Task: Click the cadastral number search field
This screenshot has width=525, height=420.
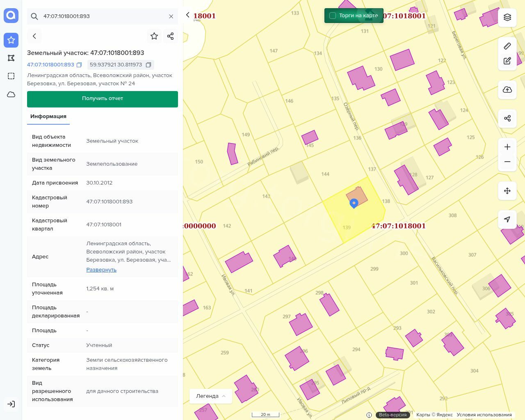Action: pos(103,16)
